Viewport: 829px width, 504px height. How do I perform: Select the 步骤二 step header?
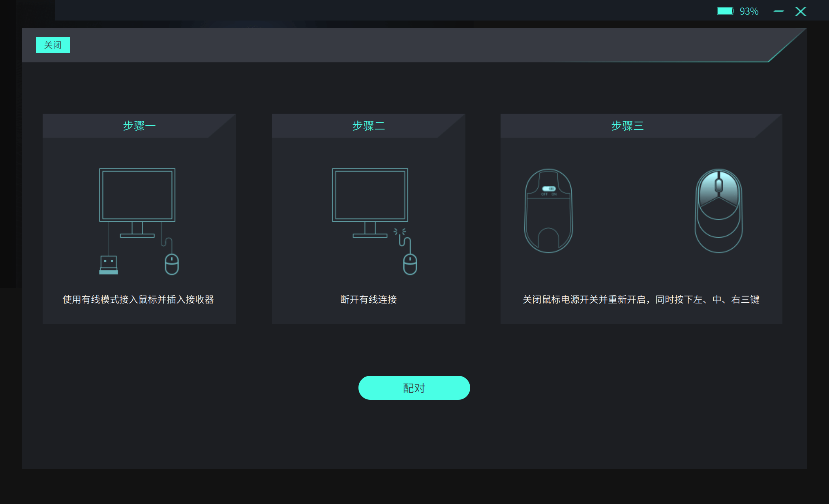tap(368, 126)
